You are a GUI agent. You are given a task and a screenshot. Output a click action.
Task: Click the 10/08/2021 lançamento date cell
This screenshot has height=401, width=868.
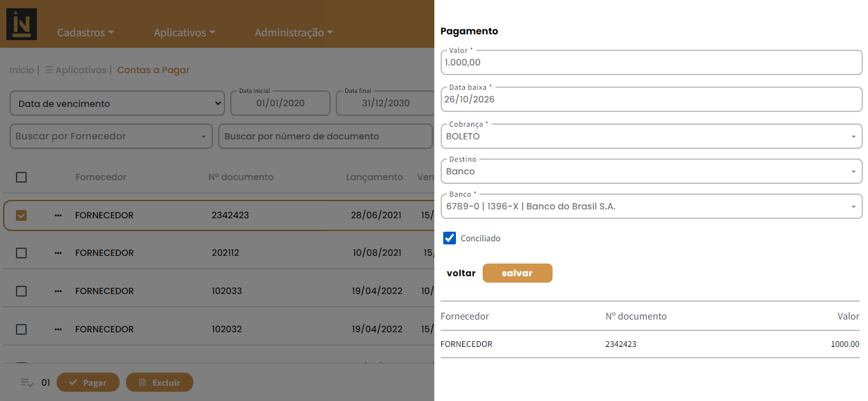377,253
